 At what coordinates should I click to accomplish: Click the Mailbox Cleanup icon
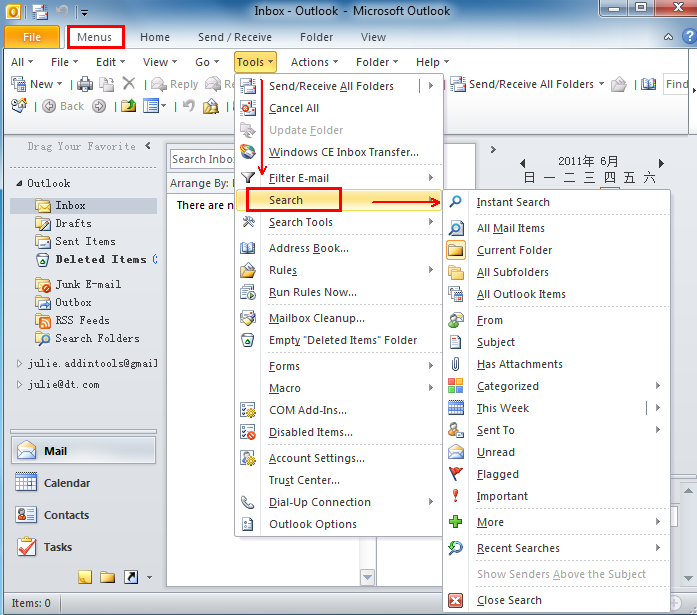click(x=248, y=318)
